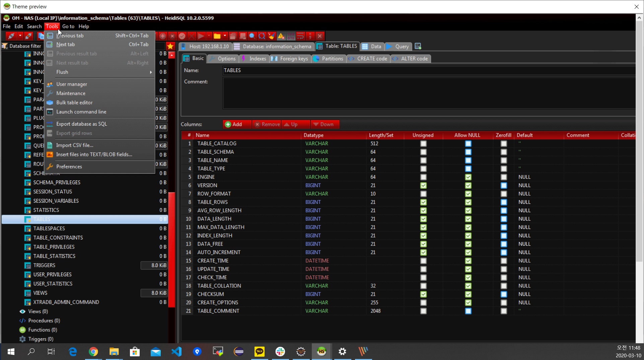
Task: Expand the Flush submenu
Action: coord(100,72)
